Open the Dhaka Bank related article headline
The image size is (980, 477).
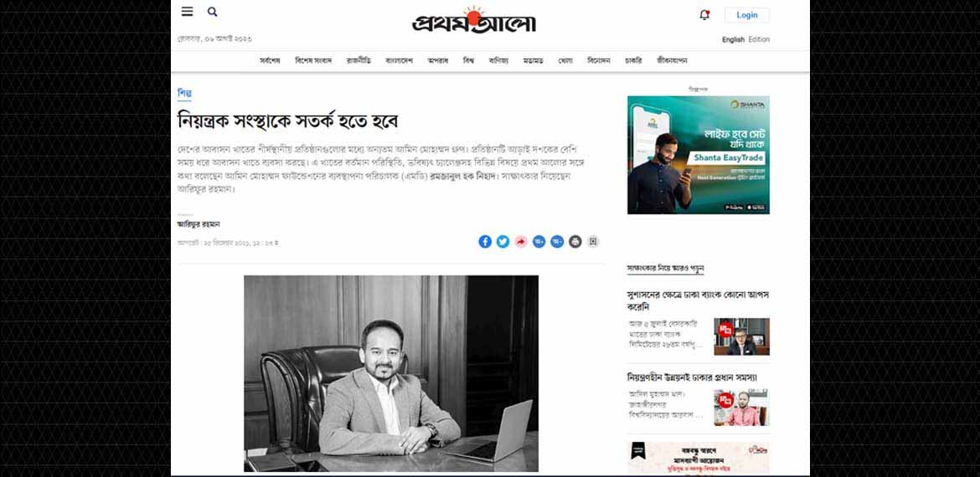[x=698, y=300]
